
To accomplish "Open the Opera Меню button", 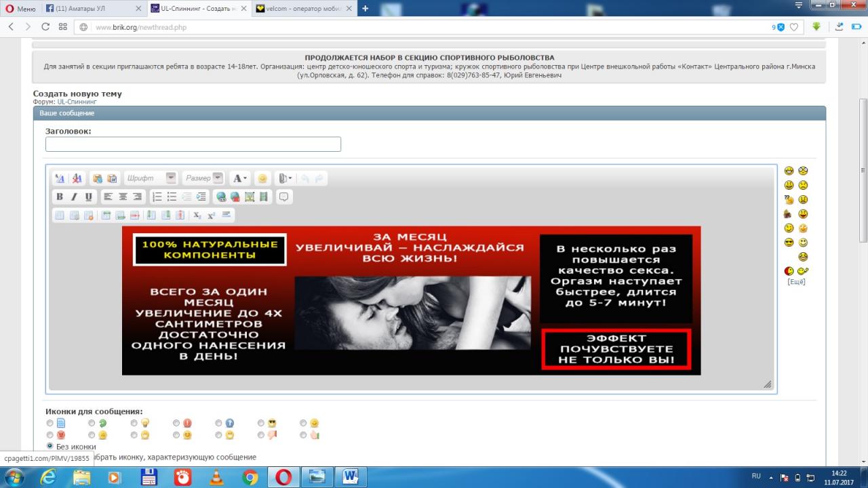I will (20, 9).
